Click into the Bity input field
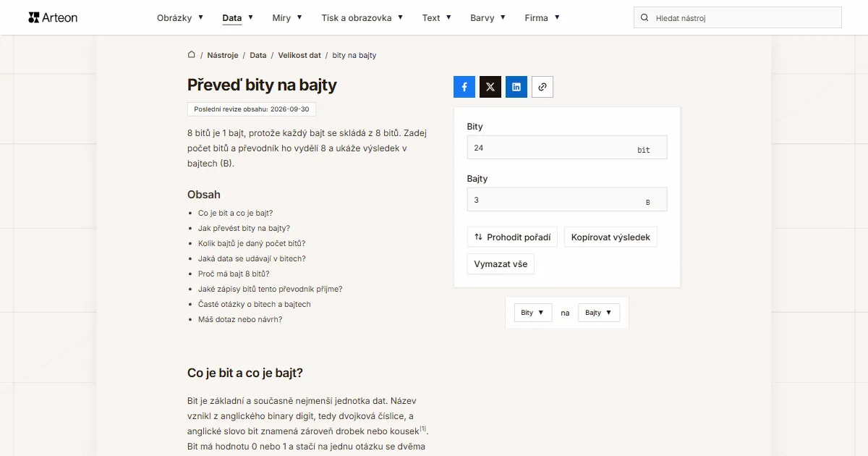 pyautogui.click(x=567, y=148)
